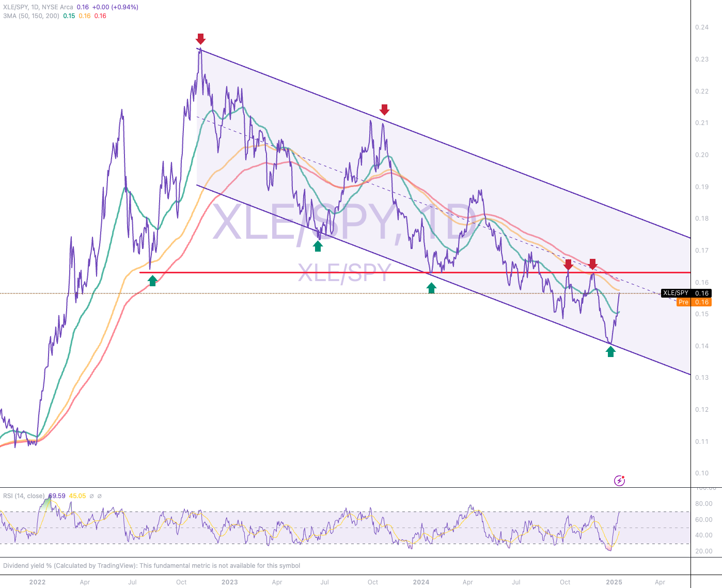722x588 pixels.
Task: Click the 0.14 price axis label
Action: [702, 346]
